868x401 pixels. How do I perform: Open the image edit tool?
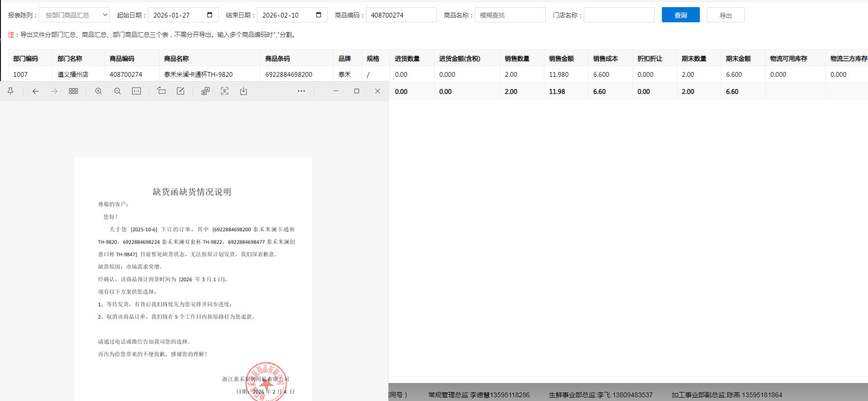click(181, 91)
